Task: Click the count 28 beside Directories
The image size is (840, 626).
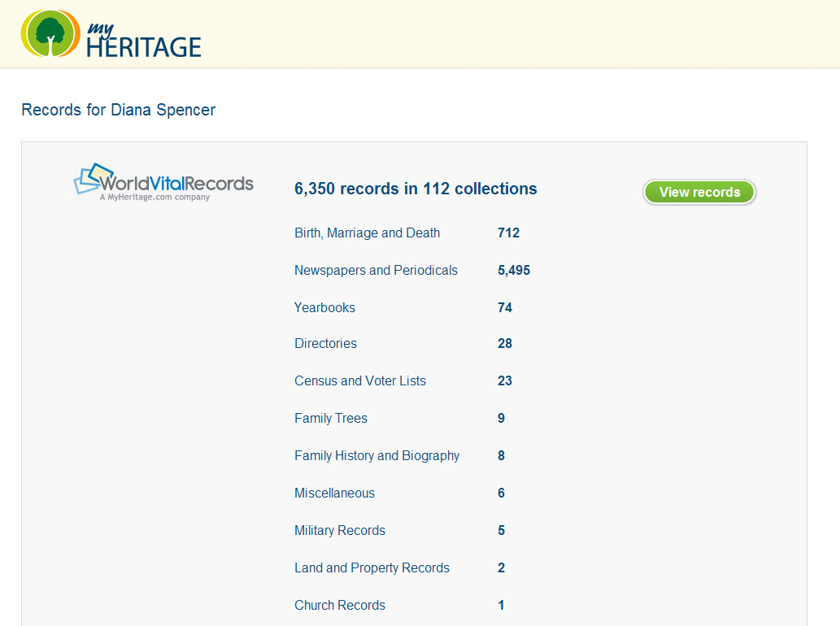Action: (x=505, y=343)
